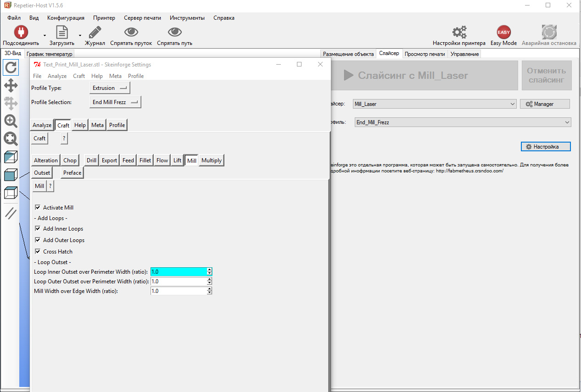Select the Outset plugin tab
Image resolution: width=581 pixels, height=392 pixels.
[x=42, y=173]
